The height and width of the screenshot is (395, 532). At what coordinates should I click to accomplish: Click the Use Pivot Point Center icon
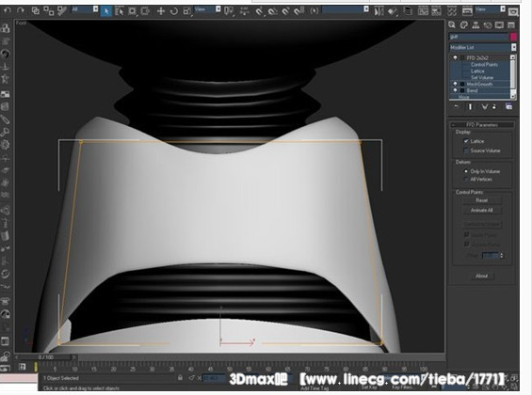point(229,11)
